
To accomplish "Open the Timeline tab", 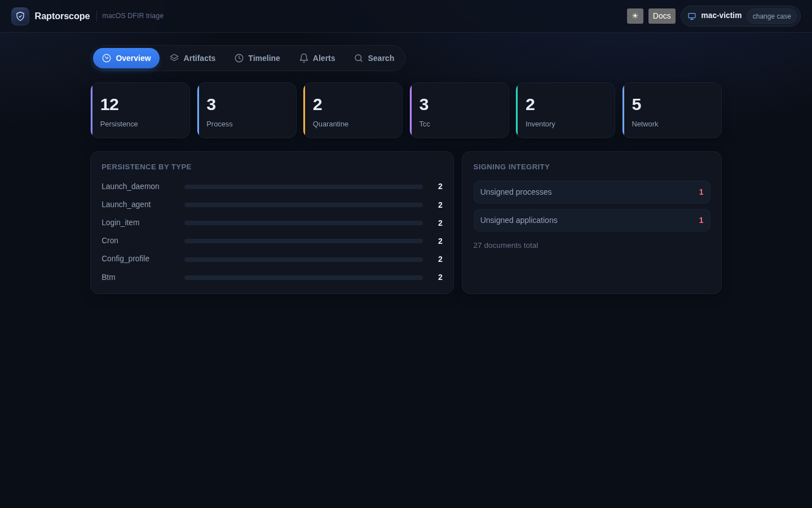I will 257,58.
